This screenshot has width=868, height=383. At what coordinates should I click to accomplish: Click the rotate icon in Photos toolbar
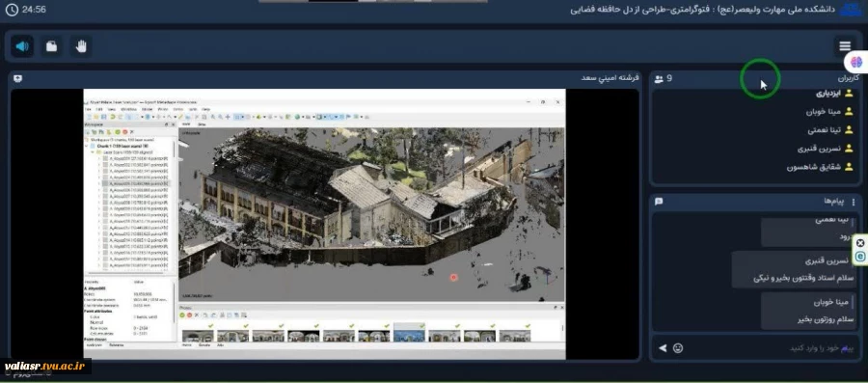tap(204, 315)
